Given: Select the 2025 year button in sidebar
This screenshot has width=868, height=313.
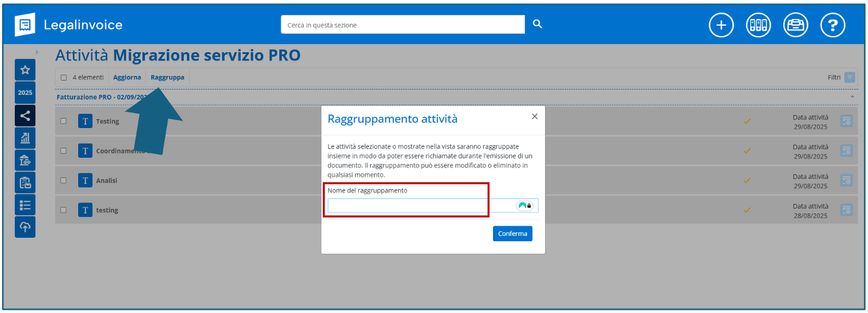Looking at the screenshot, I should (x=25, y=93).
